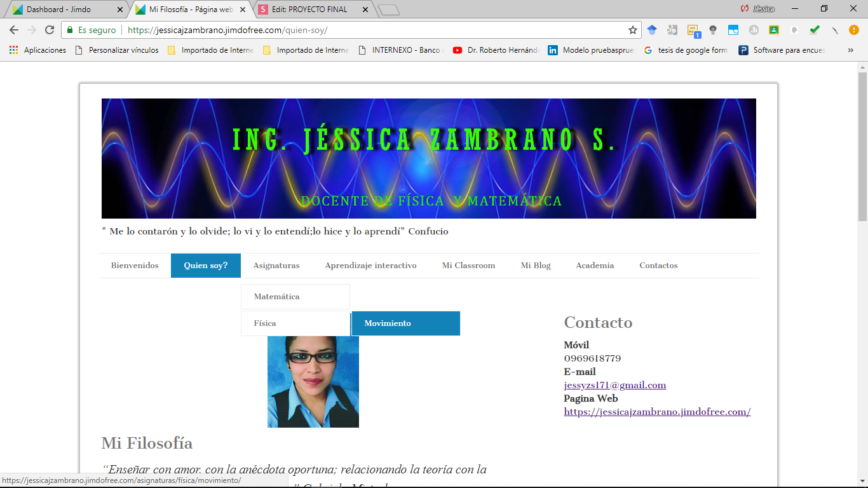Click the Mi Filosofía heading
Image resolution: width=868 pixels, height=488 pixels.
(x=147, y=443)
